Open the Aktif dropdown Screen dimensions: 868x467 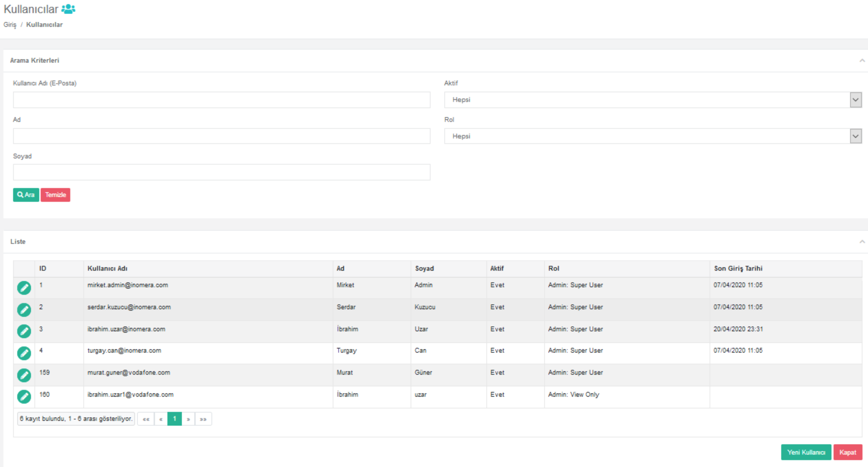point(653,100)
